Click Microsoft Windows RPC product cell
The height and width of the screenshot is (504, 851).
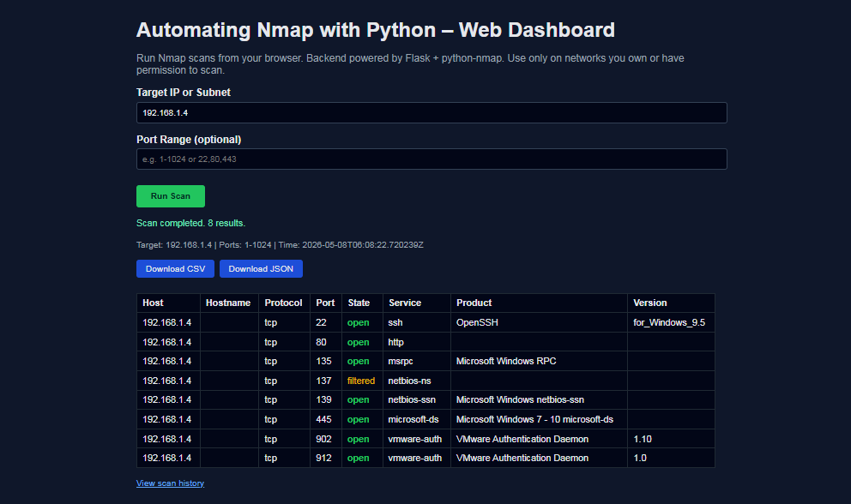click(539, 361)
